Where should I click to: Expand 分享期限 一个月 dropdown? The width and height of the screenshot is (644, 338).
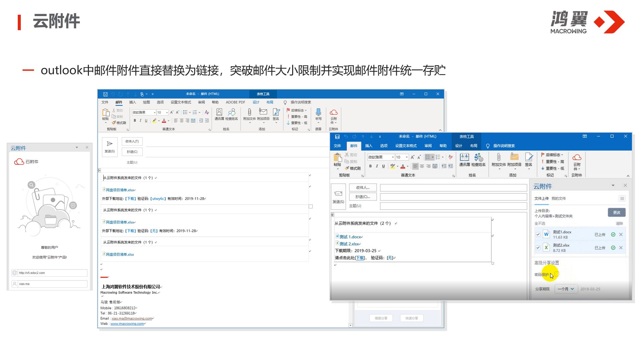(x=566, y=289)
